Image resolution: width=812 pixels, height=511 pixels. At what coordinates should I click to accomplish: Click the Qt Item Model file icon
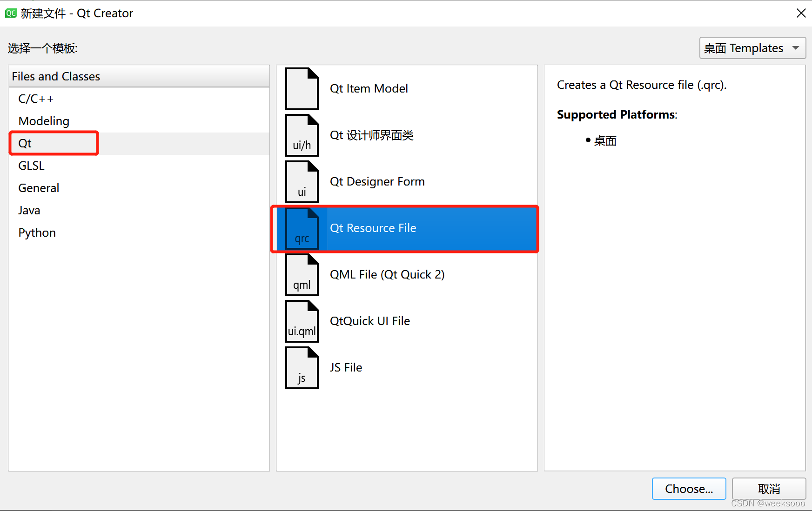coord(302,89)
